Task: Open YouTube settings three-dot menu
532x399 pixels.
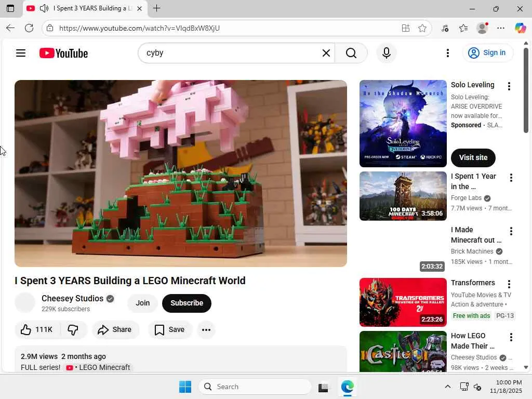Action: click(x=447, y=53)
